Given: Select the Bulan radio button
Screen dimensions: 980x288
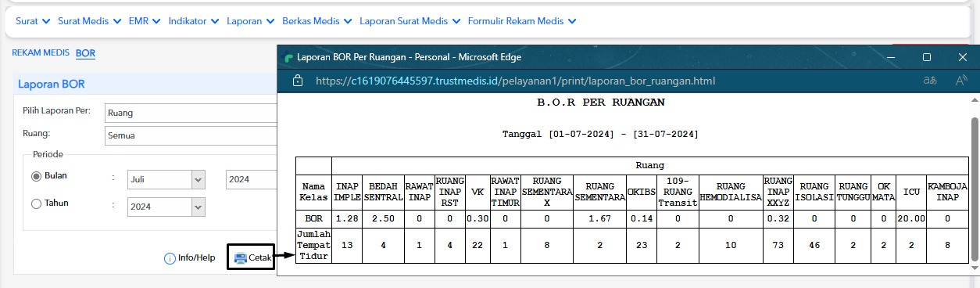Looking at the screenshot, I should pyautogui.click(x=36, y=176).
